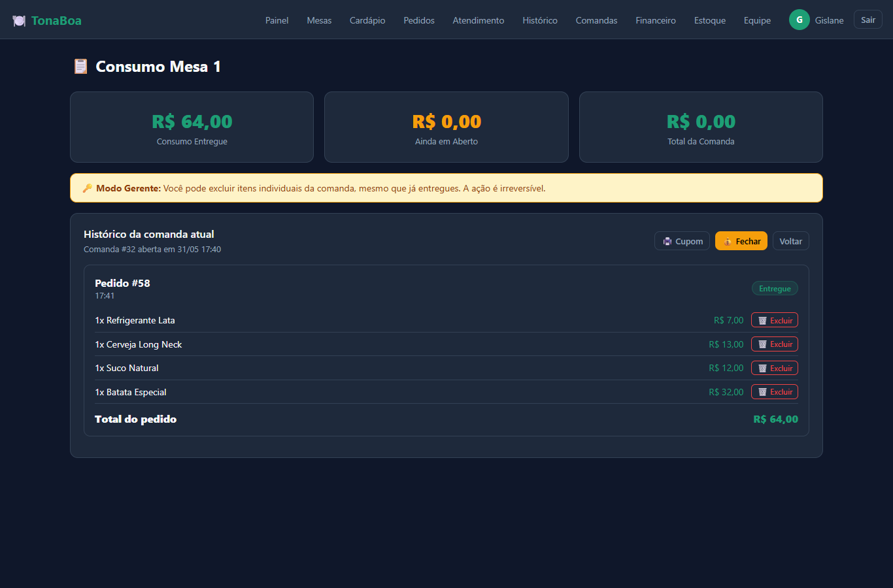Open the Equipe page
893x588 pixels.
tap(757, 20)
